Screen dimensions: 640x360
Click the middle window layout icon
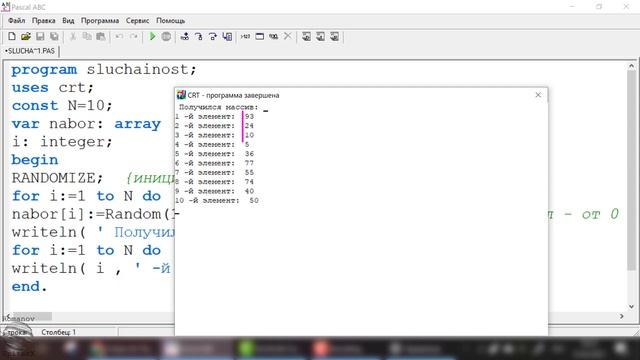click(320, 37)
